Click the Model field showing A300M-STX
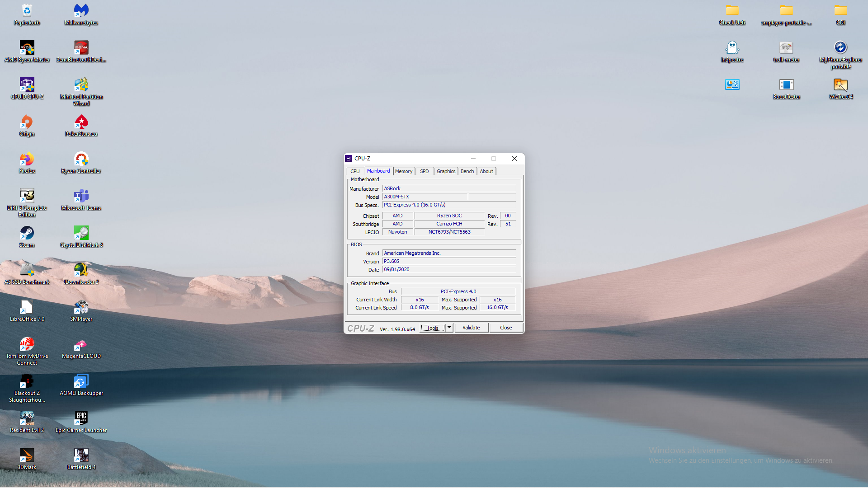Viewport: 868px width, 488px height. 425,197
